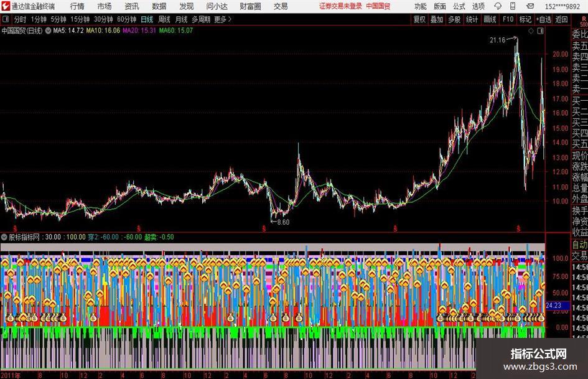Open the 财富圈 menu

[250, 6]
